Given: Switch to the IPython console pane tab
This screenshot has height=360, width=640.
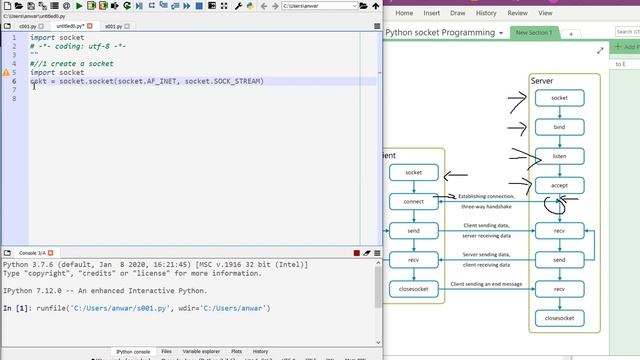Looking at the screenshot, I should pos(133,351).
